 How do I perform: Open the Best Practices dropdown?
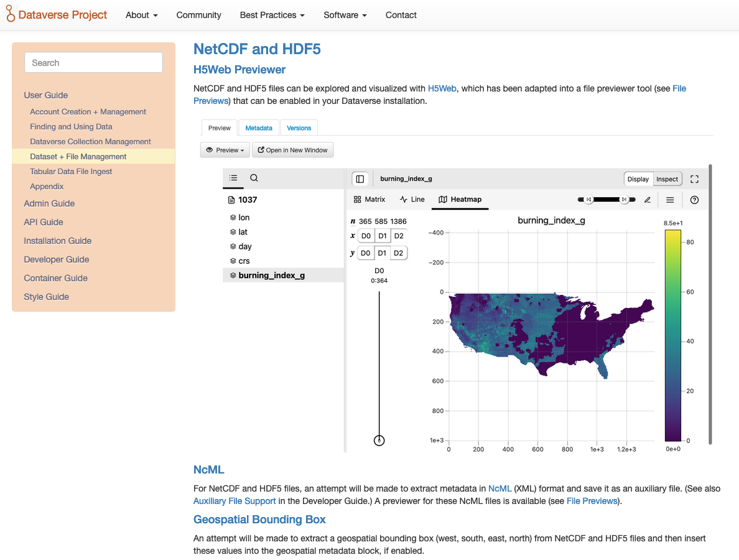272,15
